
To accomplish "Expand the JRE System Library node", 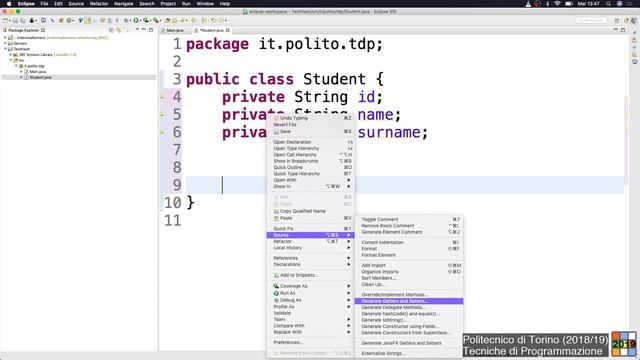I will pyautogui.click(x=11, y=55).
